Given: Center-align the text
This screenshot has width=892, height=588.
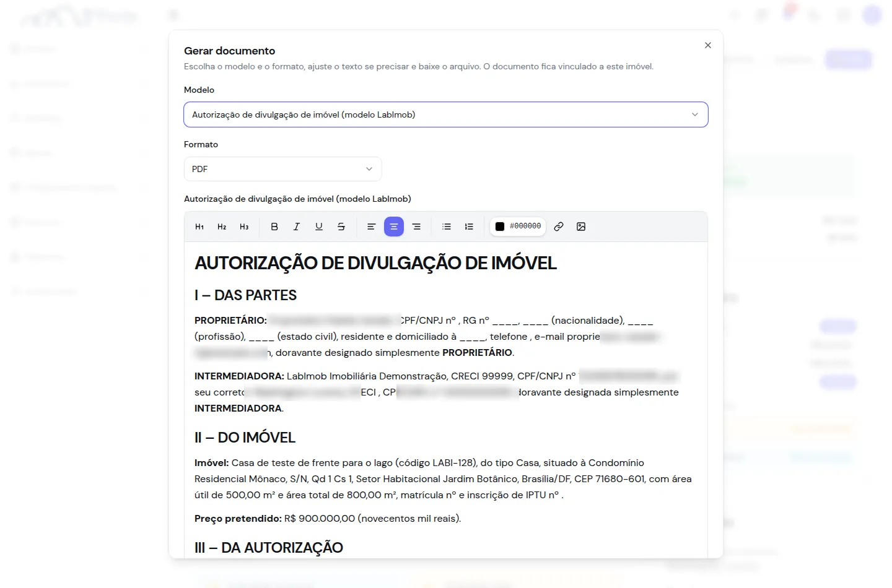Looking at the screenshot, I should coord(394,227).
